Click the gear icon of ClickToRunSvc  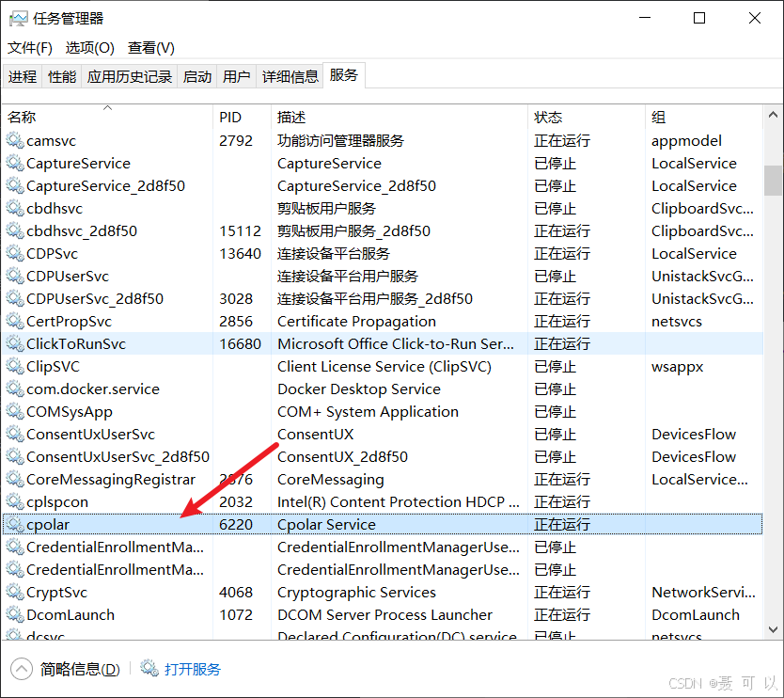[15, 343]
